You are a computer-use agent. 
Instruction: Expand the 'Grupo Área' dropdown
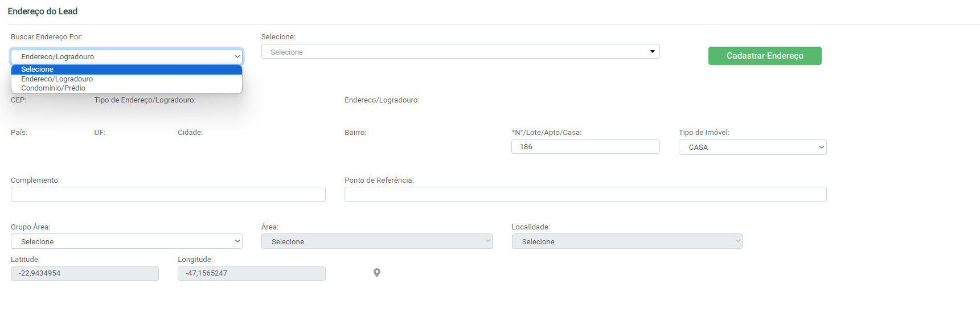(126, 241)
